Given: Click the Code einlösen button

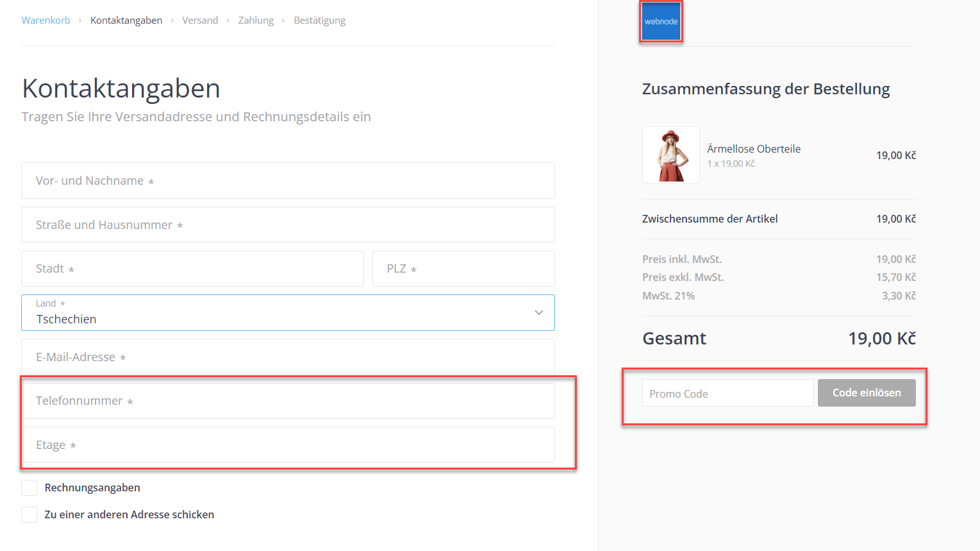Looking at the screenshot, I should point(867,393).
